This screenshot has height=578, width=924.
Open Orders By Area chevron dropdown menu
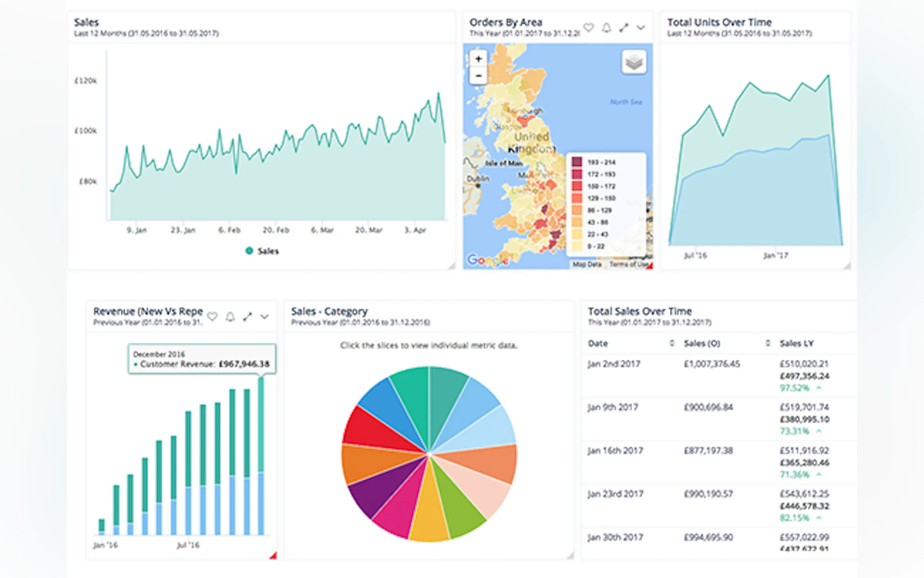[x=641, y=28]
